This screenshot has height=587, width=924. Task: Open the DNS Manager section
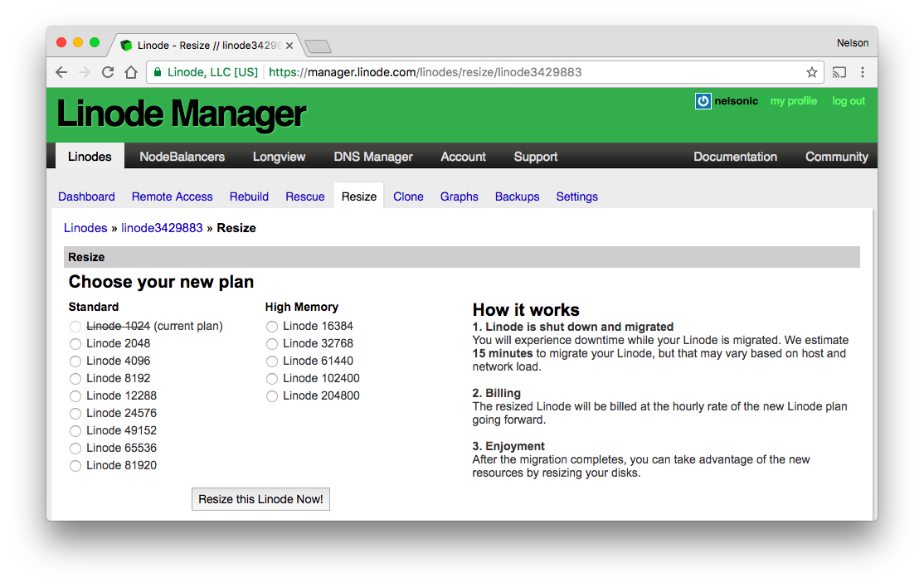coord(372,156)
